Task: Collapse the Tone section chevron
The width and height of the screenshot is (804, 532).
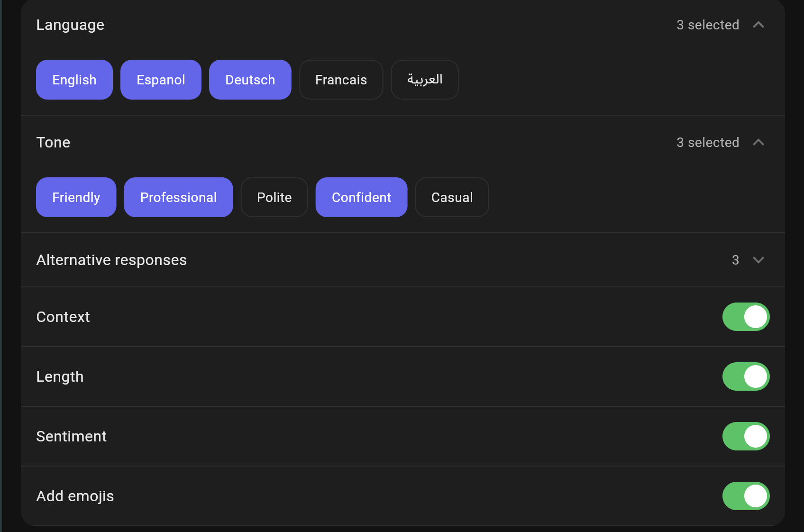Action: click(758, 142)
